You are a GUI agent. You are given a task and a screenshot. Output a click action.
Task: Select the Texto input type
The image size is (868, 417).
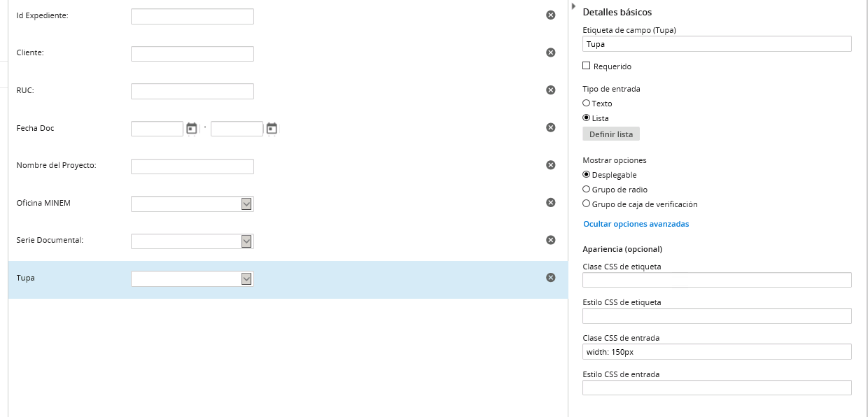(x=587, y=103)
